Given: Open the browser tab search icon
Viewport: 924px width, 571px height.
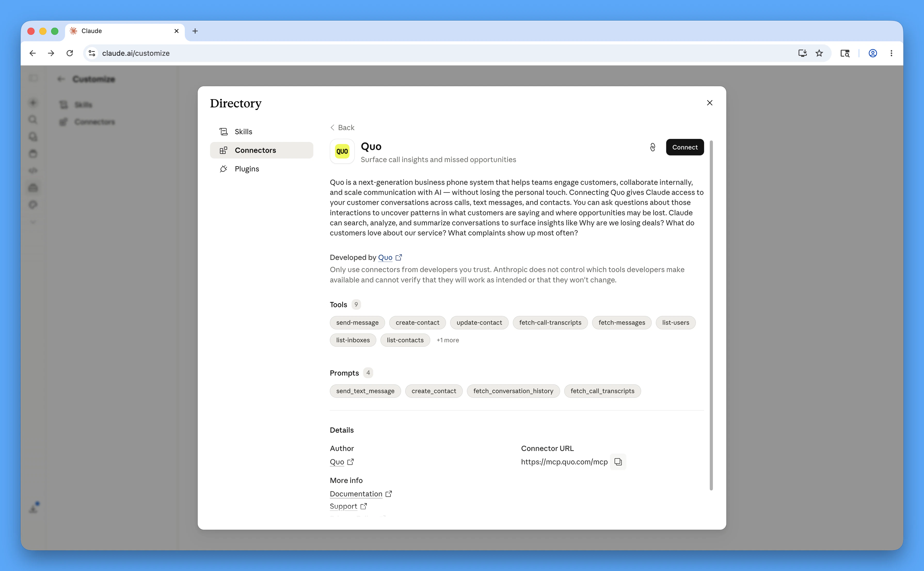Looking at the screenshot, I should 845,53.
